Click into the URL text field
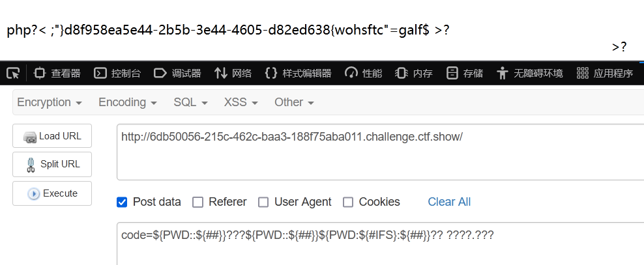 (x=380, y=152)
